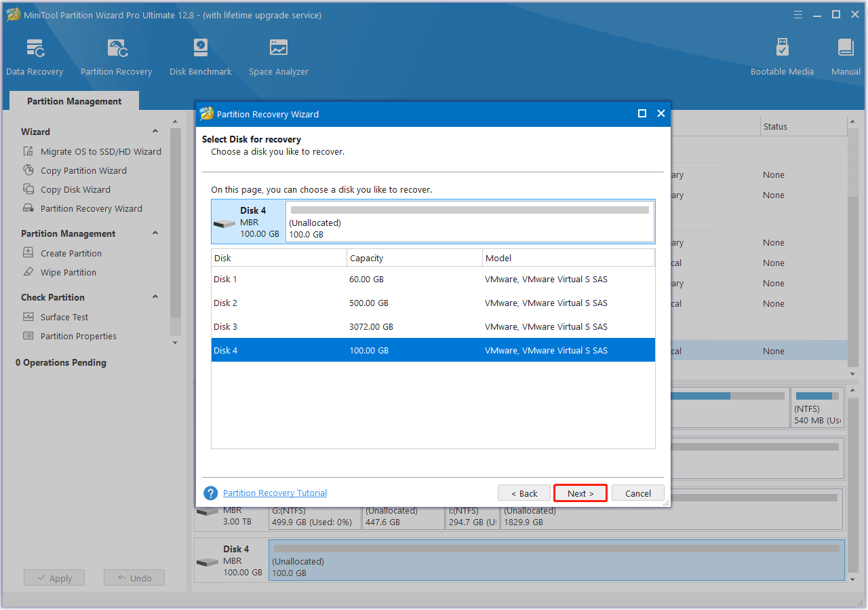Click the Disk column header

pos(279,258)
